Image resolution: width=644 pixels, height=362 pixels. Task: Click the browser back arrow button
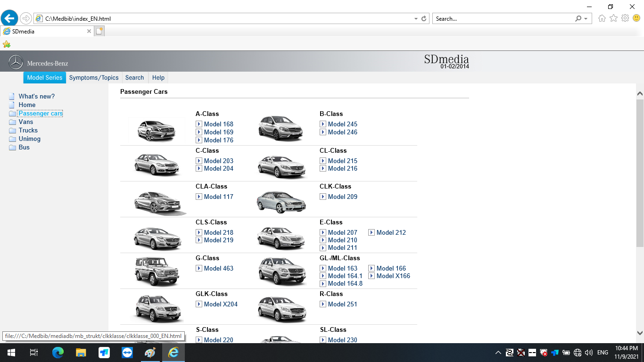pos(9,18)
